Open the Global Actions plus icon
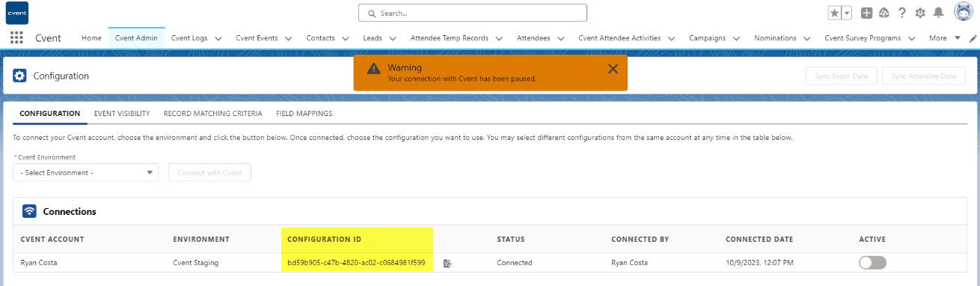The image size is (980, 286). [x=866, y=13]
